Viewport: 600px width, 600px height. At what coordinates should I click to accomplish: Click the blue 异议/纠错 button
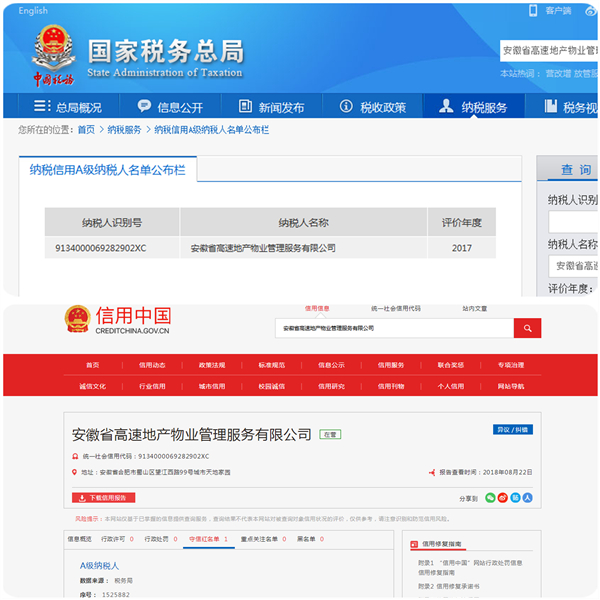click(513, 430)
